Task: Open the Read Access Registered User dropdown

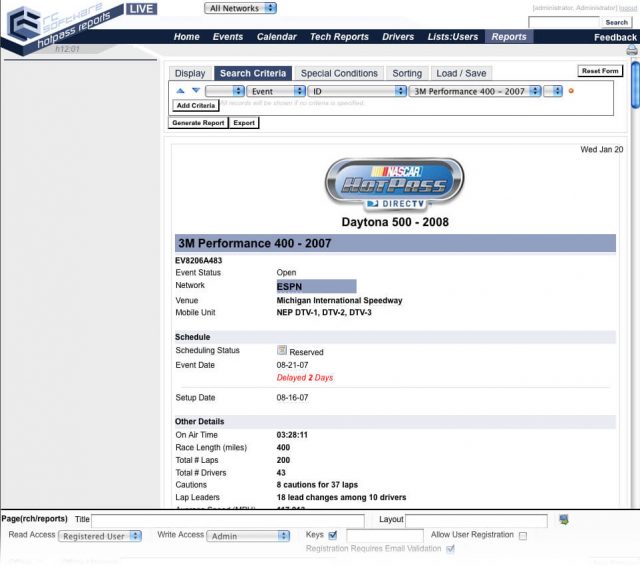Action: [x=100, y=536]
